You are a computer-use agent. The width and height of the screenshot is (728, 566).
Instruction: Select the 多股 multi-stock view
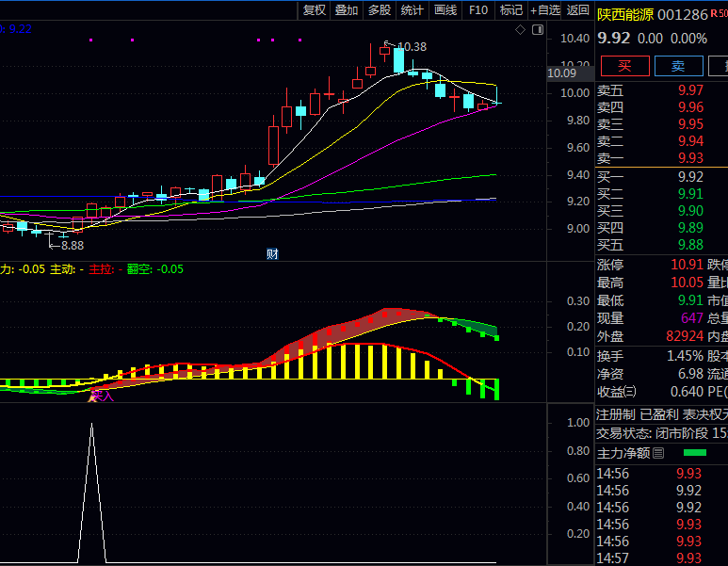[380, 10]
